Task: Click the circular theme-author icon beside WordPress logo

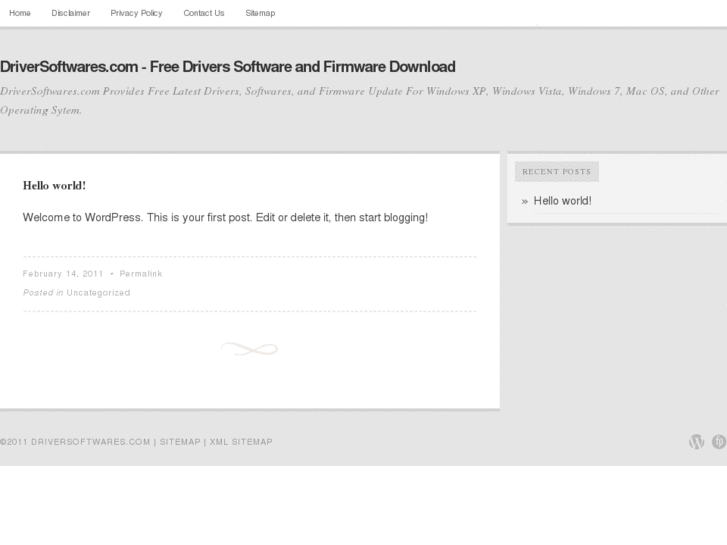Action: click(719, 442)
